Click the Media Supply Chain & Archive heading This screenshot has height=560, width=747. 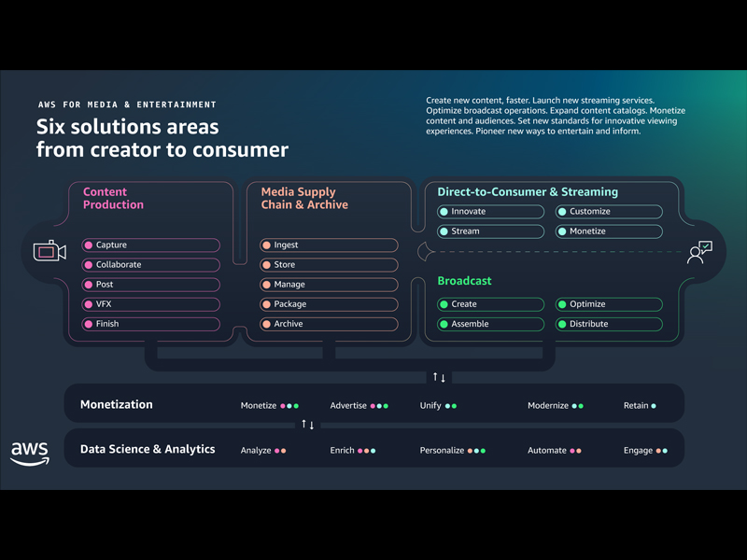303,198
